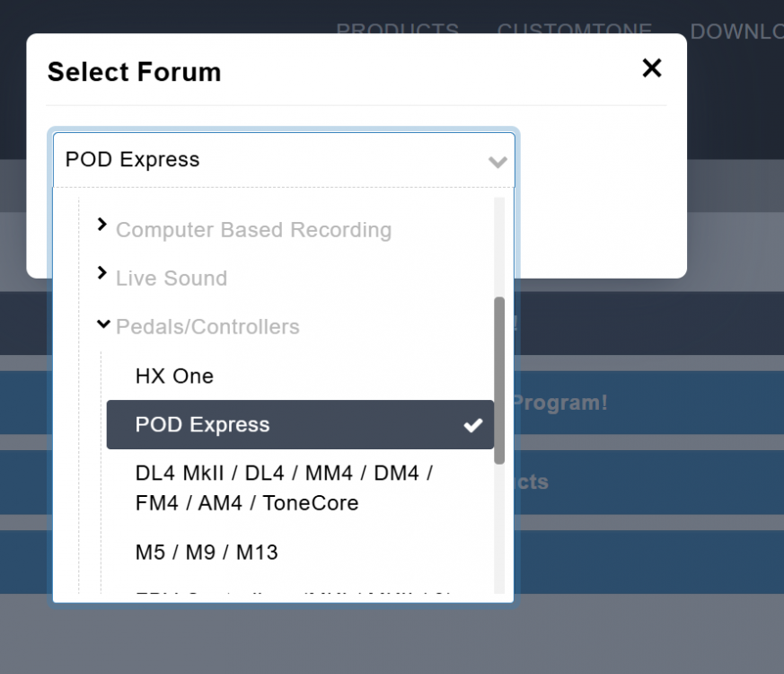Viewport: 784px width, 674px height.
Task: Pick the M5 / M9 / M13 forum
Action: (x=207, y=552)
